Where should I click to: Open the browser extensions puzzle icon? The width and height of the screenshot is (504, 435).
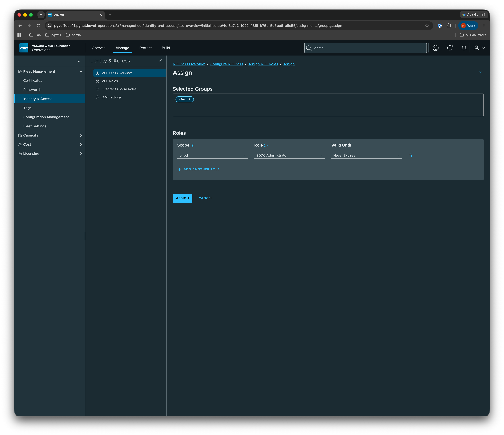pyautogui.click(x=449, y=26)
